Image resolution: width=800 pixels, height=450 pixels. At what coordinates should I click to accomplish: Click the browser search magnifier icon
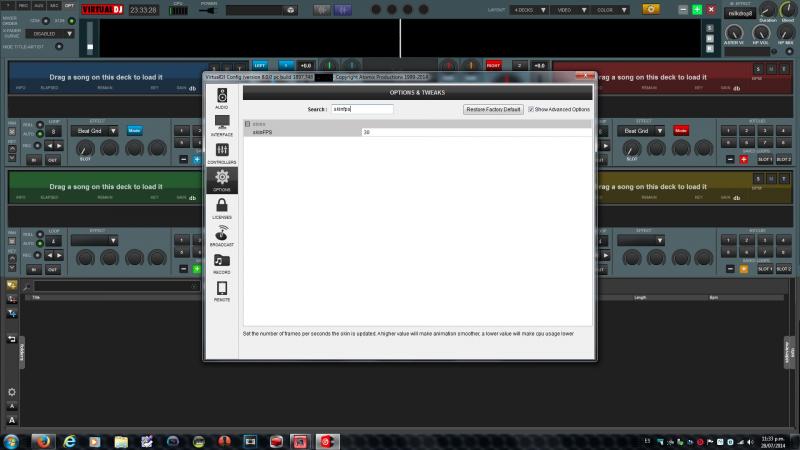27,287
